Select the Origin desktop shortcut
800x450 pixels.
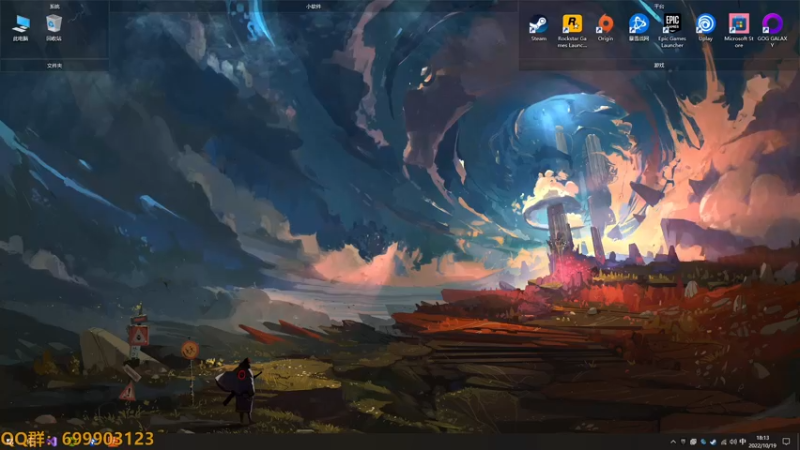pos(605,28)
